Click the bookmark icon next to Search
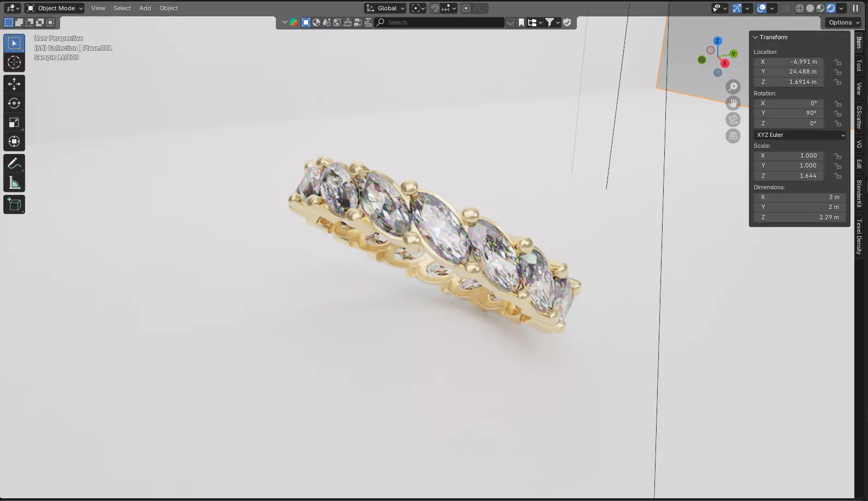 point(521,22)
